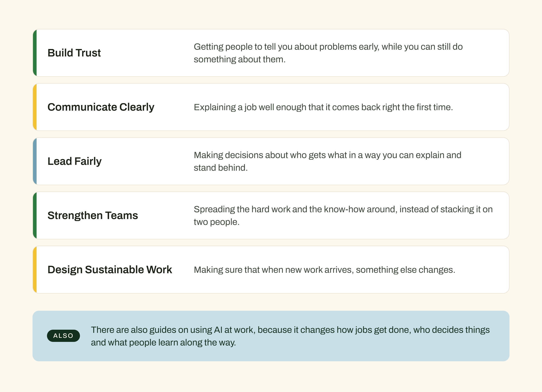Image resolution: width=542 pixels, height=392 pixels.
Task: Click the guides on using AI at work text
Action: (290, 336)
